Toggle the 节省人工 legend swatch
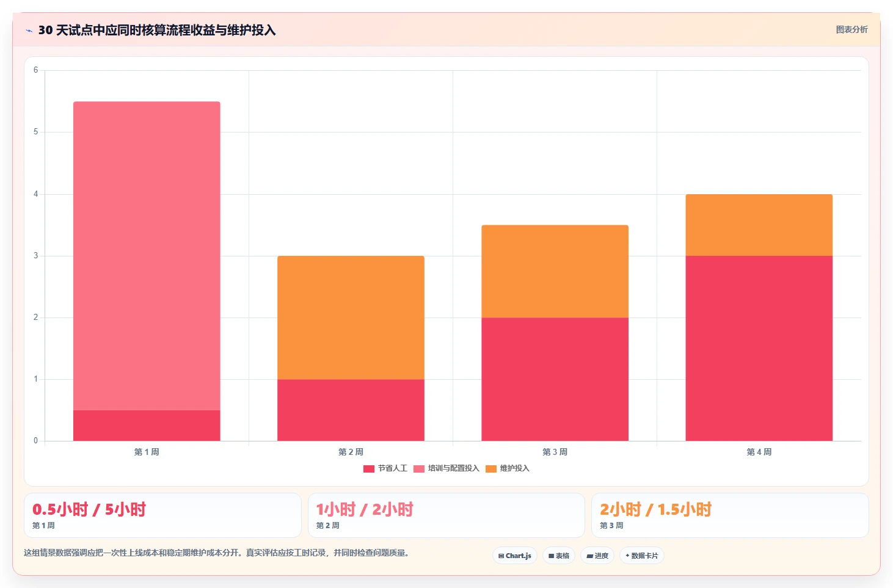Screen dimensions: 893x588 369,469
